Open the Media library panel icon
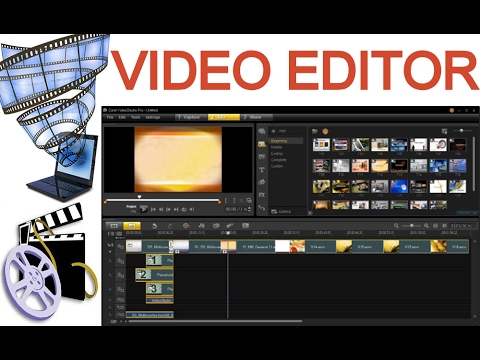The width and height of the screenshot is (480, 360). pos(262,131)
